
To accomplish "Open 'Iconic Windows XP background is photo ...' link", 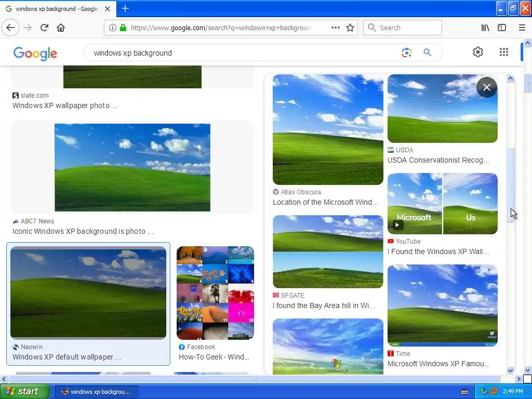I will [x=83, y=231].
